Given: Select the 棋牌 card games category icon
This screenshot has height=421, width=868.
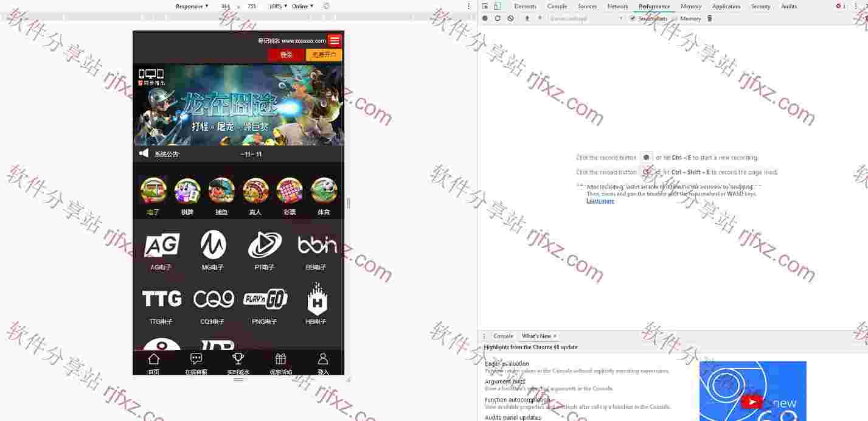Looking at the screenshot, I should [x=187, y=190].
